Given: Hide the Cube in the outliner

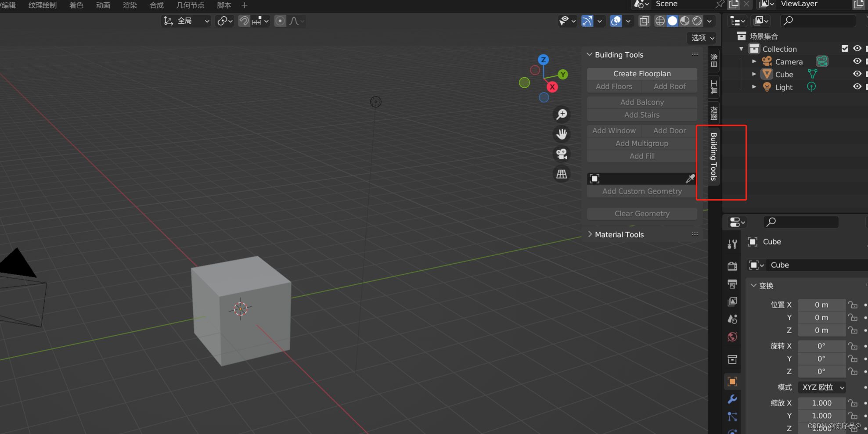Looking at the screenshot, I should pyautogui.click(x=857, y=74).
